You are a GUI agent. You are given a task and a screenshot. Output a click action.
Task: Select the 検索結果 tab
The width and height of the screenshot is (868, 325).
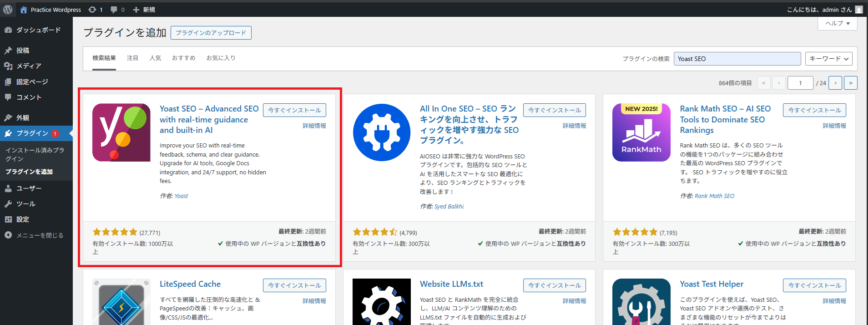point(104,58)
